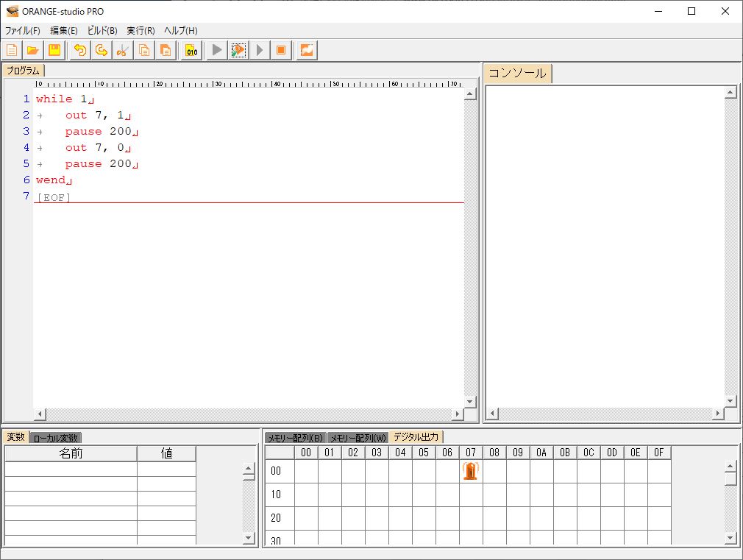The height and width of the screenshot is (560, 743).
Task: Click column header 0A in digital output grid
Action: point(541,453)
